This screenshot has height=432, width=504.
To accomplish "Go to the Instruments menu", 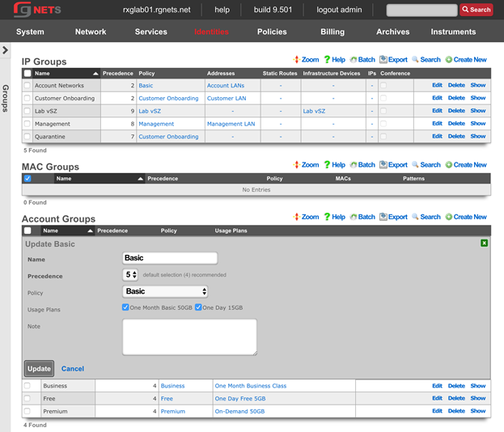I will pos(453,32).
